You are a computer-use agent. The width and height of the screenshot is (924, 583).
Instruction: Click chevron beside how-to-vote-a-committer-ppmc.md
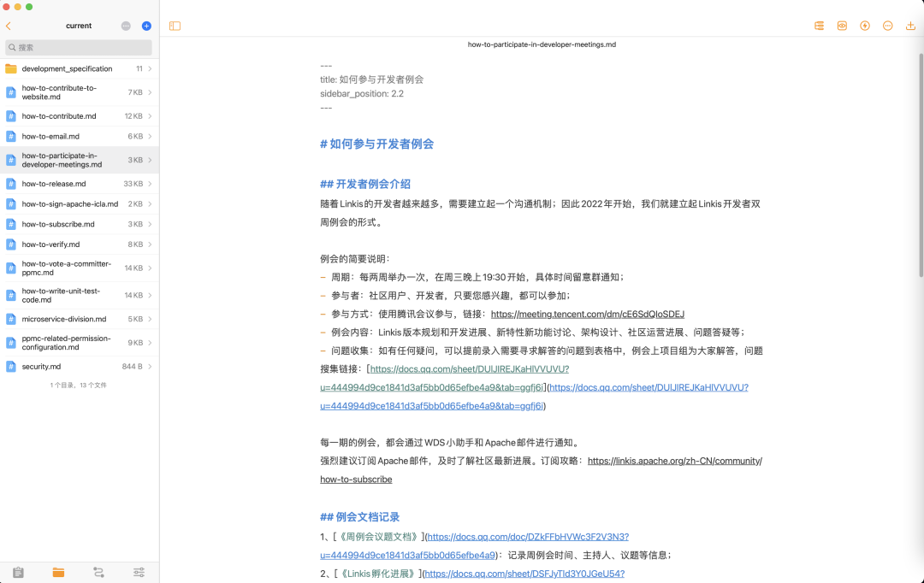coord(151,268)
